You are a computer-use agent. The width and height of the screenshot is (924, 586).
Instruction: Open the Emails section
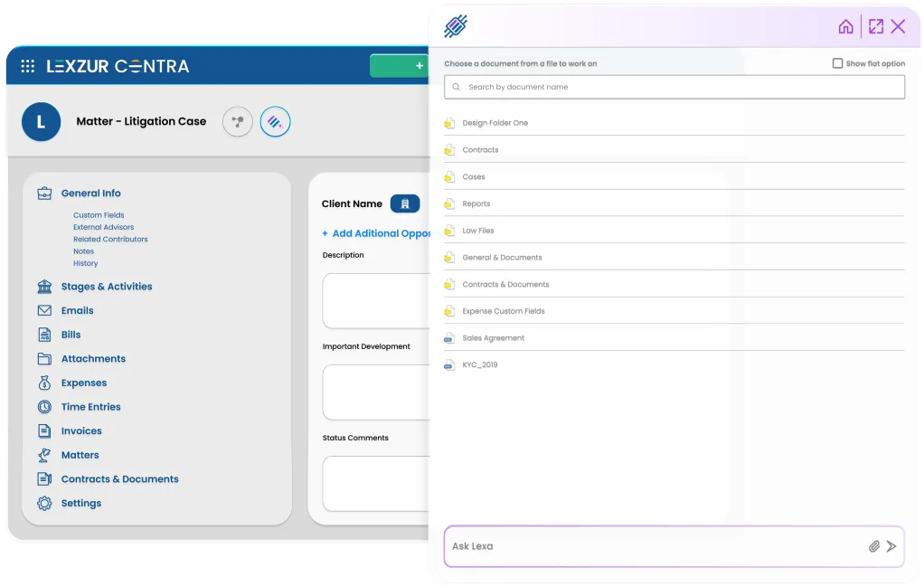coord(77,311)
